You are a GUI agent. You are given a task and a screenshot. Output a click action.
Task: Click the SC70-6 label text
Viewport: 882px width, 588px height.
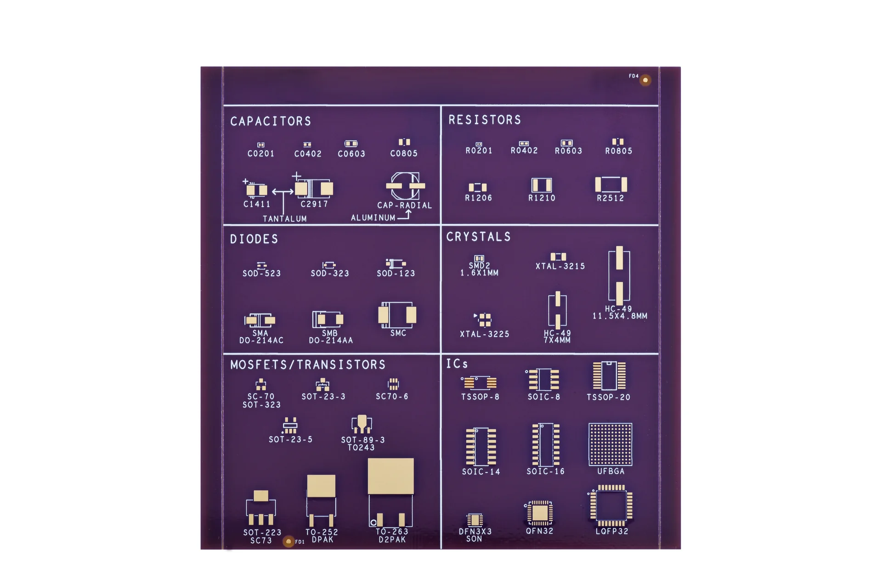(392, 397)
